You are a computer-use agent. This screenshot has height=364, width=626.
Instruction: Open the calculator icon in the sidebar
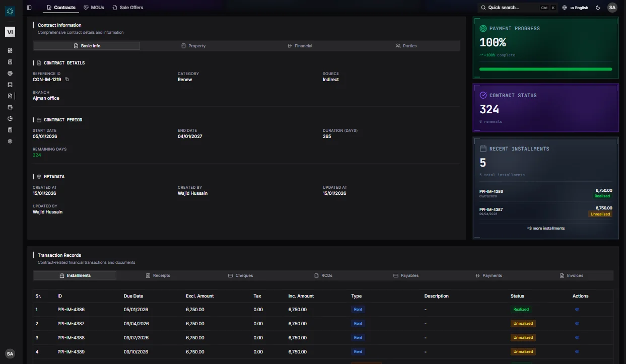pos(10,130)
